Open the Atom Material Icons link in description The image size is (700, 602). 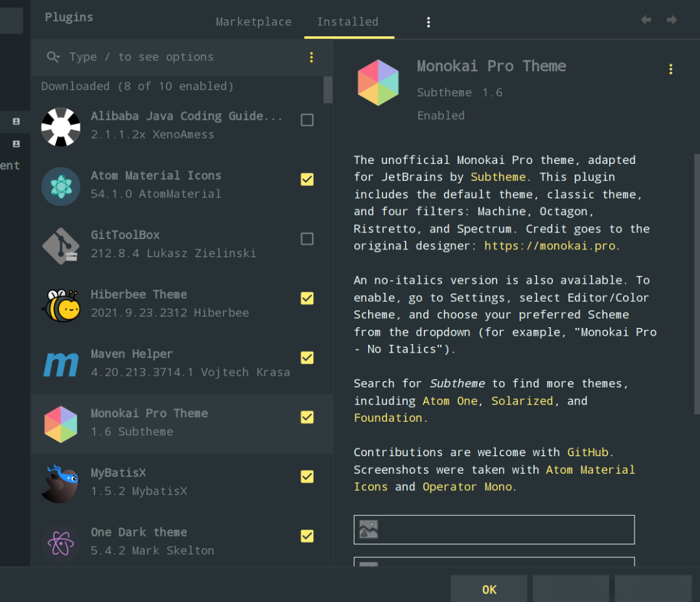590,470
